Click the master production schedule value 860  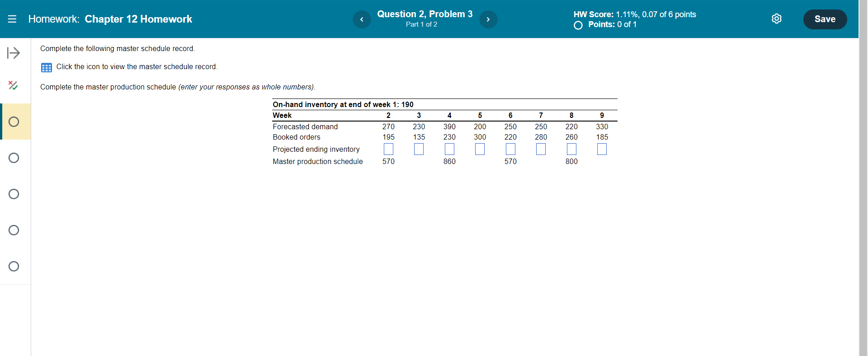[449, 162]
